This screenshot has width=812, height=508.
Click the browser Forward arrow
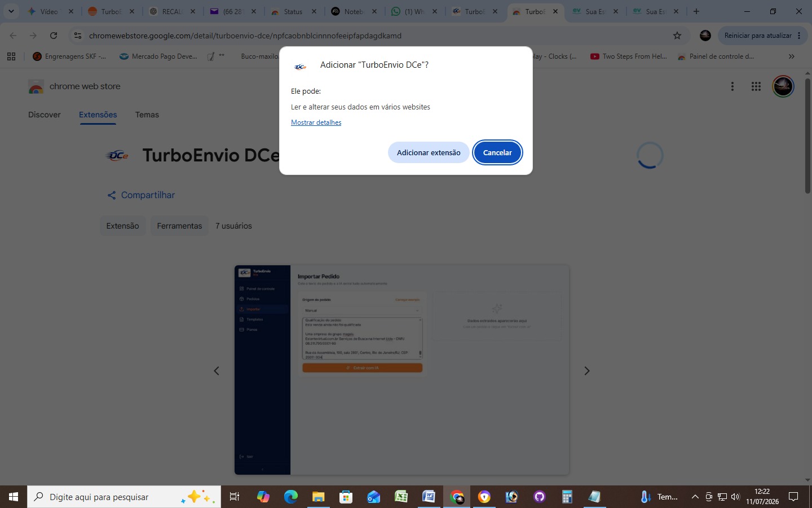(33, 36)
